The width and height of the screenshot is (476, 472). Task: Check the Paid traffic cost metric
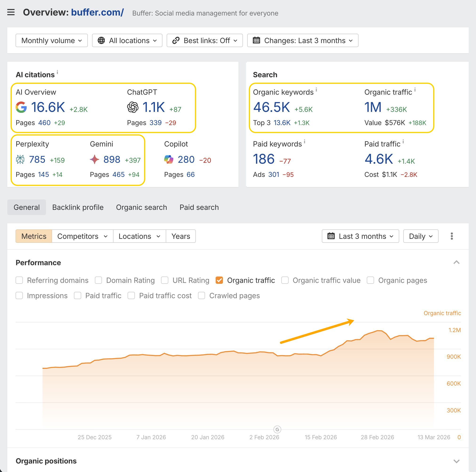tap(131, 296)
